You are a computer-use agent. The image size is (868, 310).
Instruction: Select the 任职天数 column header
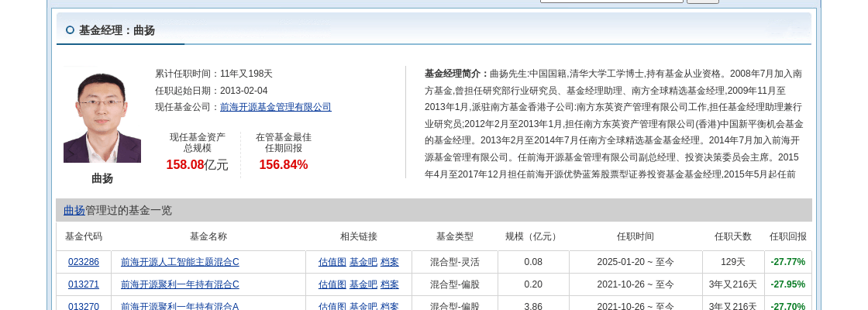click(x=733, y=236)
